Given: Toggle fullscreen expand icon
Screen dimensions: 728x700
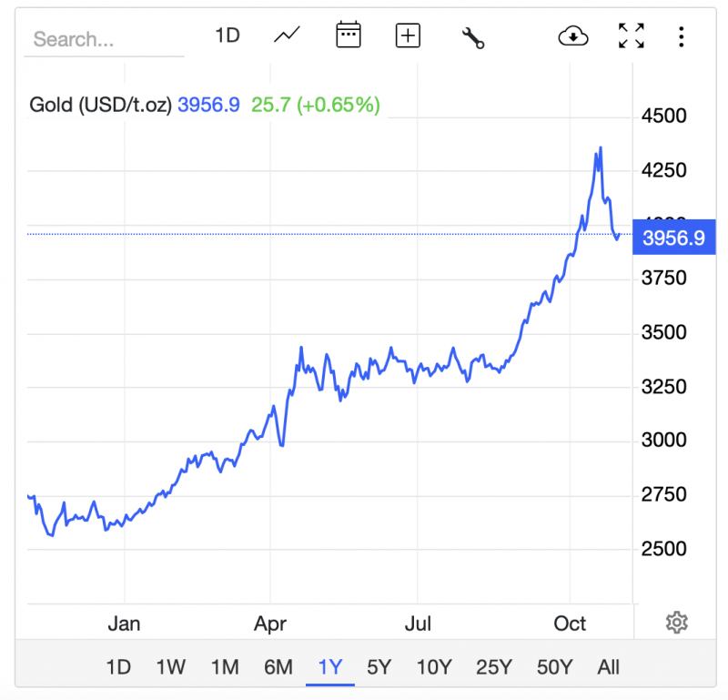Looking at the screenshot, I should point(631,36).
